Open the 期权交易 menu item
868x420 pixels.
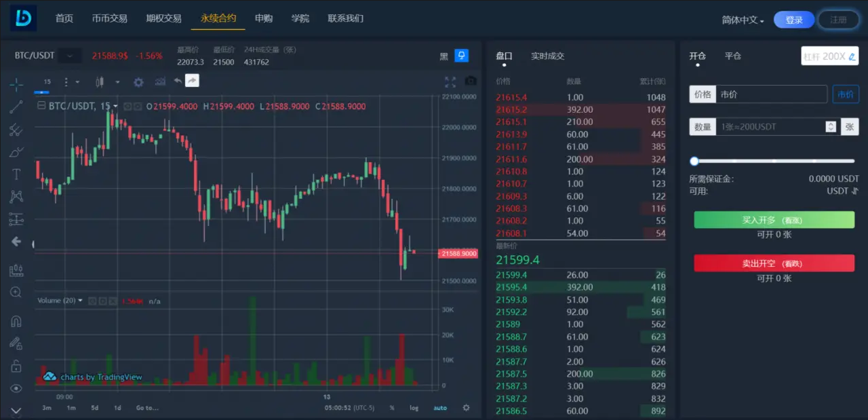pyautogui.click(x=163, y=18)
